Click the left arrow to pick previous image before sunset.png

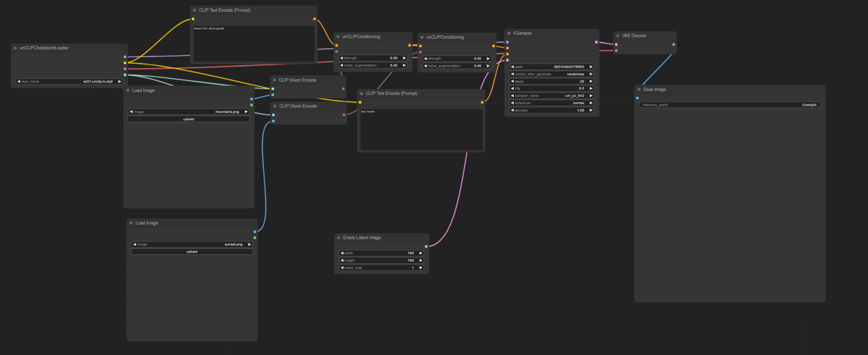pos(134,244)
